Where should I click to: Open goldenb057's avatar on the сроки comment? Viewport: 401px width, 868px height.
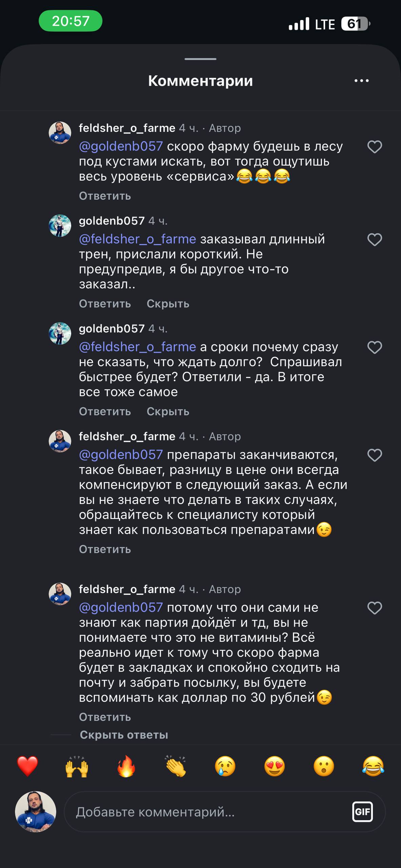(x=60, y=333)
